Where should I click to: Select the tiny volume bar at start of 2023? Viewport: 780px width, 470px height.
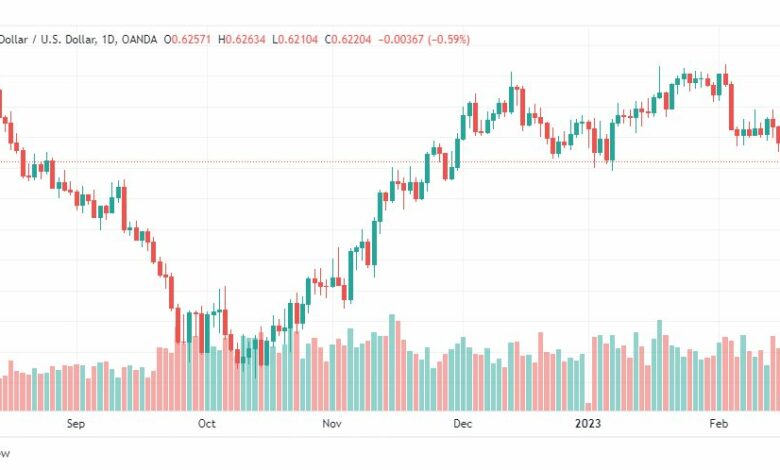coord(588,407)
